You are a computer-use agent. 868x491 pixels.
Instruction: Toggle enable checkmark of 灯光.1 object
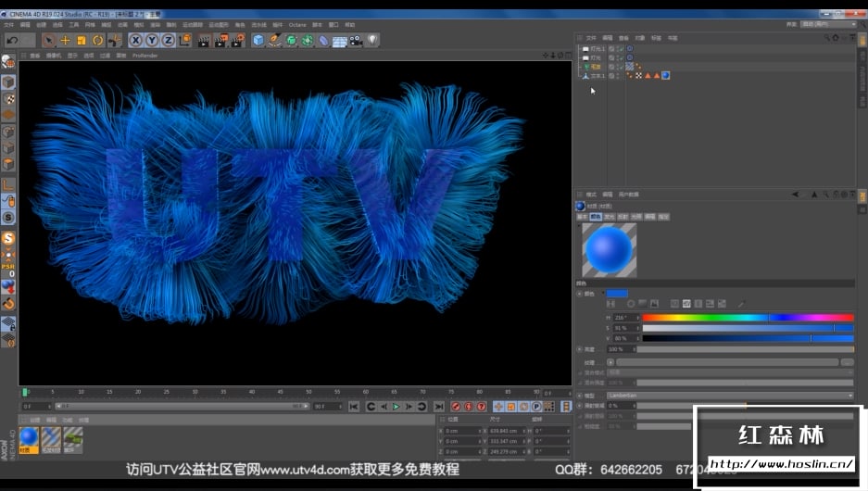tap(621, 49)
